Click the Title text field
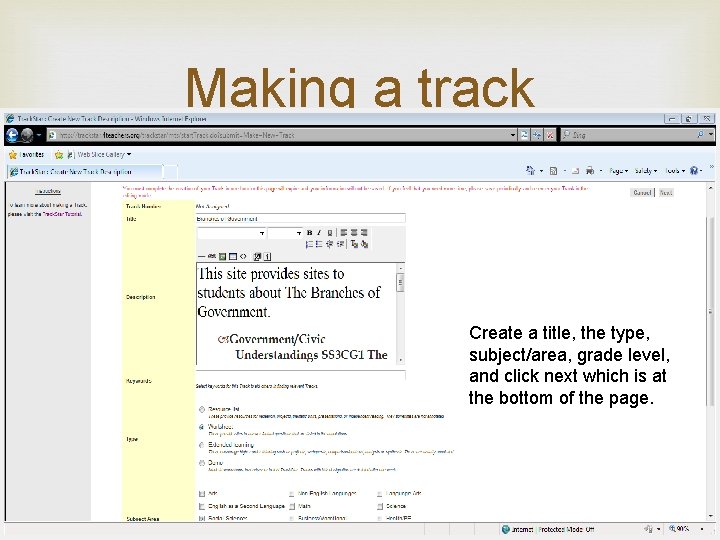This screenshot has height=540, width=720. click(301, 219)
